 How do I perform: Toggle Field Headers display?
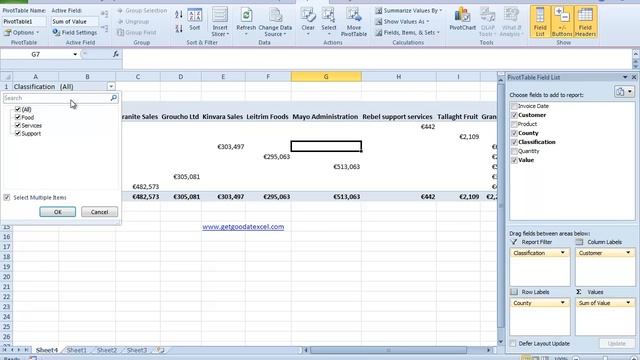pyautogui.click(x=585, y=22)
